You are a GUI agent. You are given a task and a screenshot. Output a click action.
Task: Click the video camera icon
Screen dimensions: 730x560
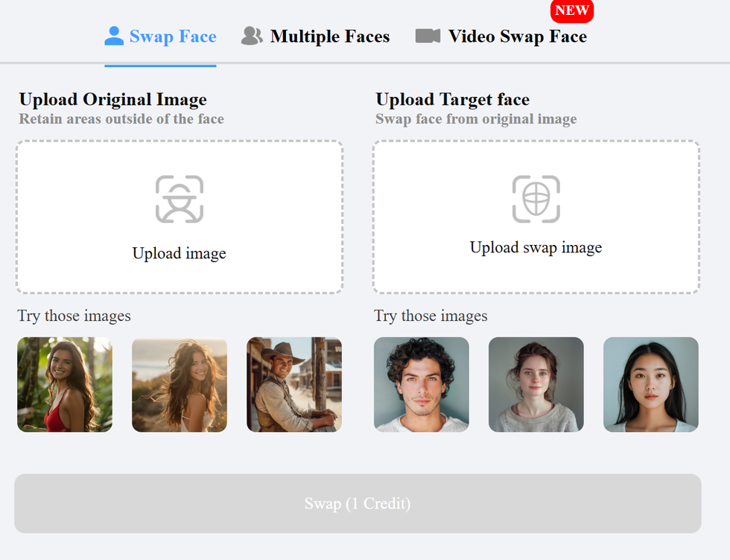click(x=428, y=36)
